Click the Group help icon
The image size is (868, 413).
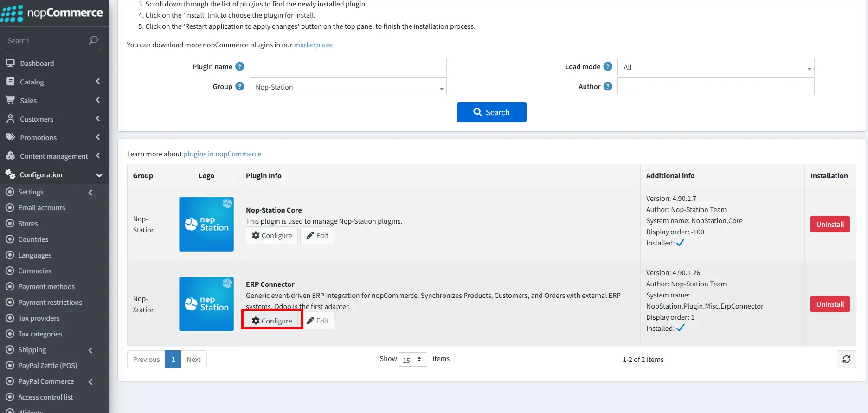pos(240,86)
